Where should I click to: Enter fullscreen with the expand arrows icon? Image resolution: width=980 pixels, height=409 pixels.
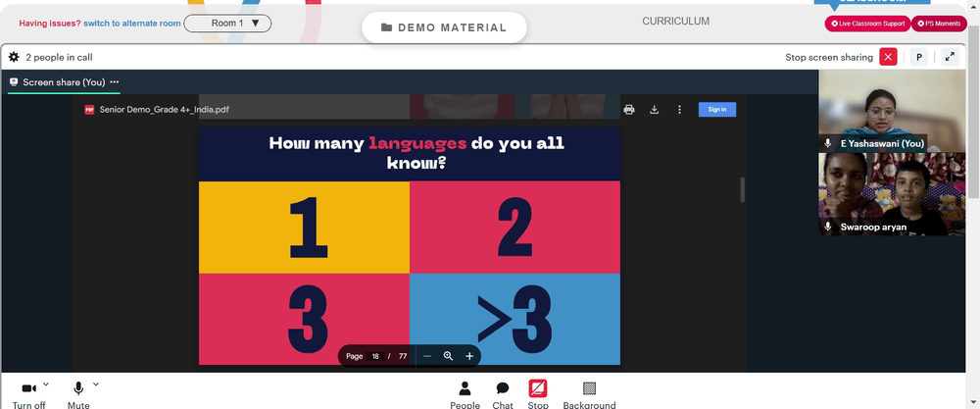950,57
